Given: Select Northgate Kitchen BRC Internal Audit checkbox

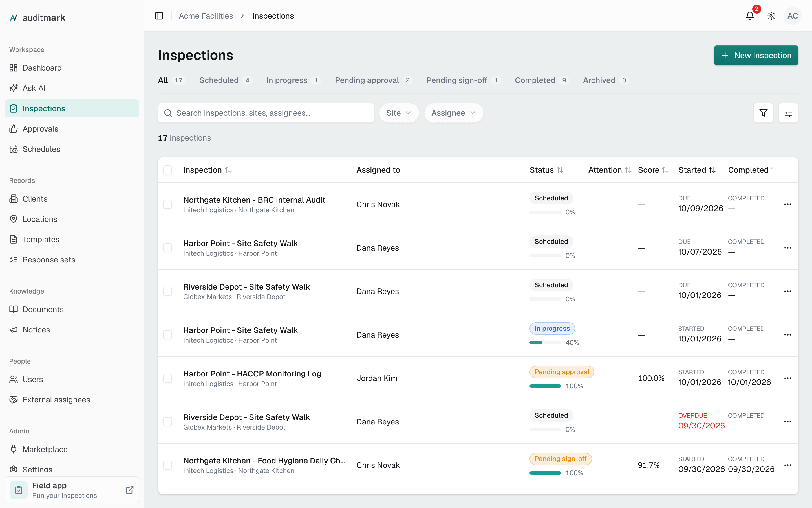Looking at the screenshot, I should (x=167, y=204).
